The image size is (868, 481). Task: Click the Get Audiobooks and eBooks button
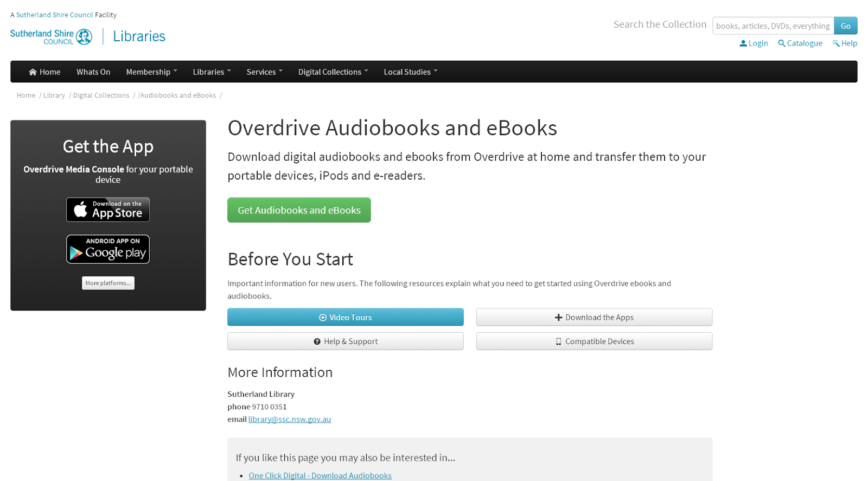point(299,210)
